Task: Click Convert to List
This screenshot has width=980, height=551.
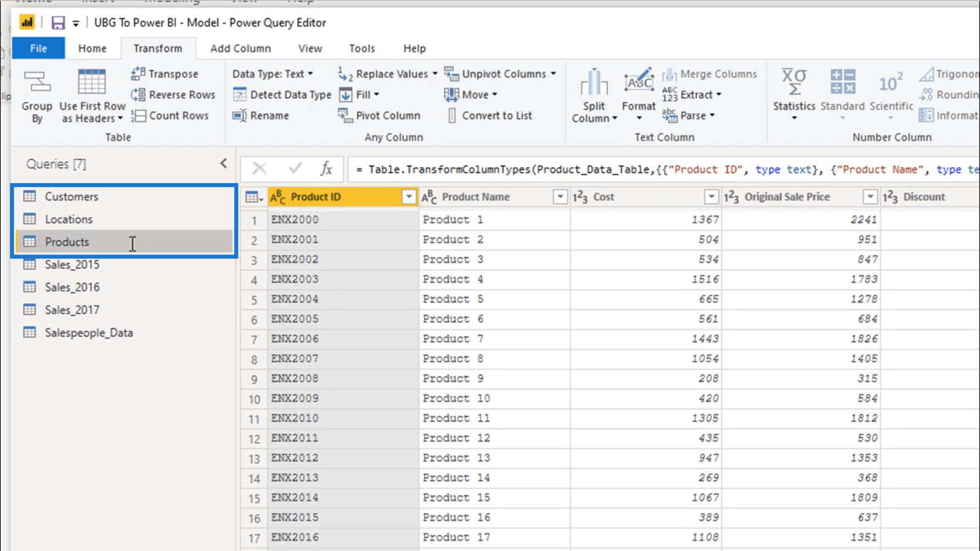Action: point(489,116)
